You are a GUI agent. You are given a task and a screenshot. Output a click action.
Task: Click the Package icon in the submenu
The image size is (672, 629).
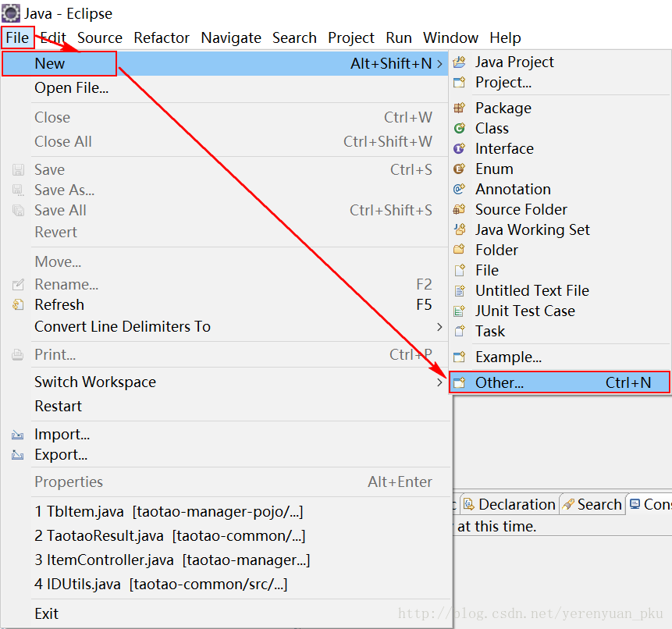[460, 108]
